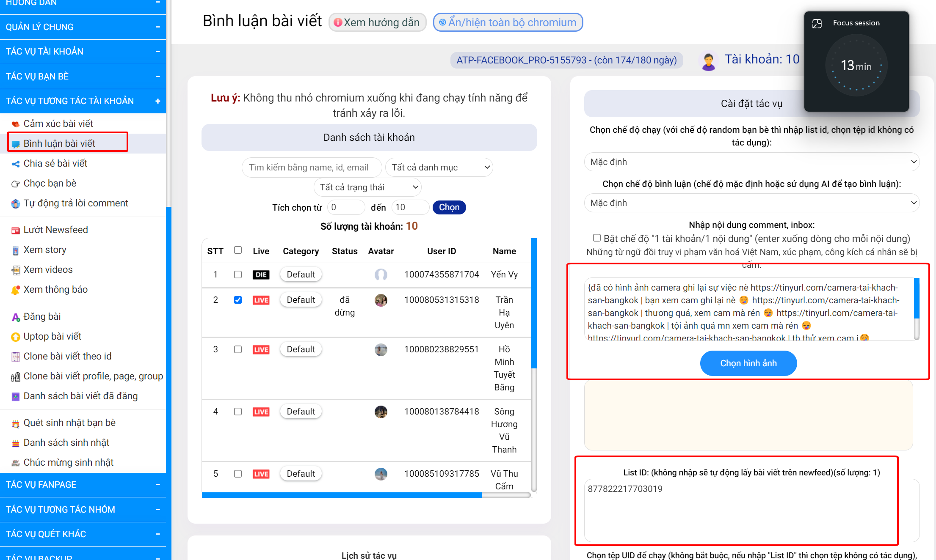
Task: Toggle checkbox for account row 2 Trần Hạ Uyên
Action: (238, 299)
